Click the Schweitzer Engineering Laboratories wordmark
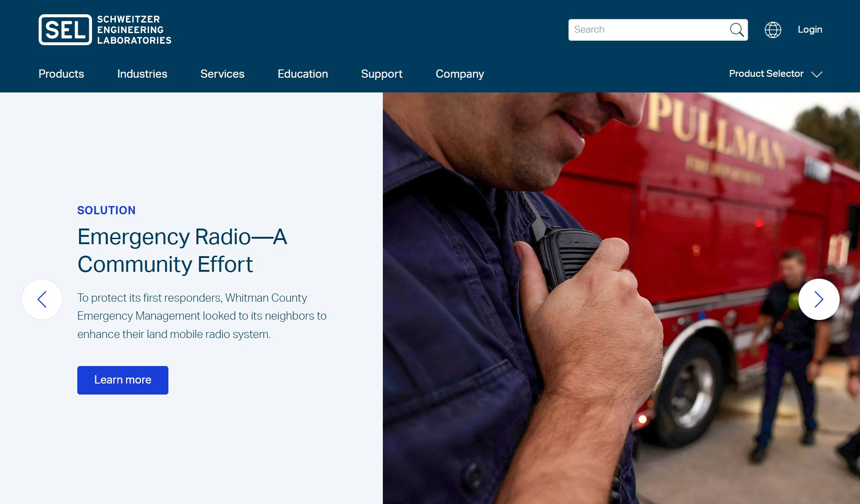Image resolution: width=860 pixels, height=504 pixels. pyautogui.click(x=134, y=30)
